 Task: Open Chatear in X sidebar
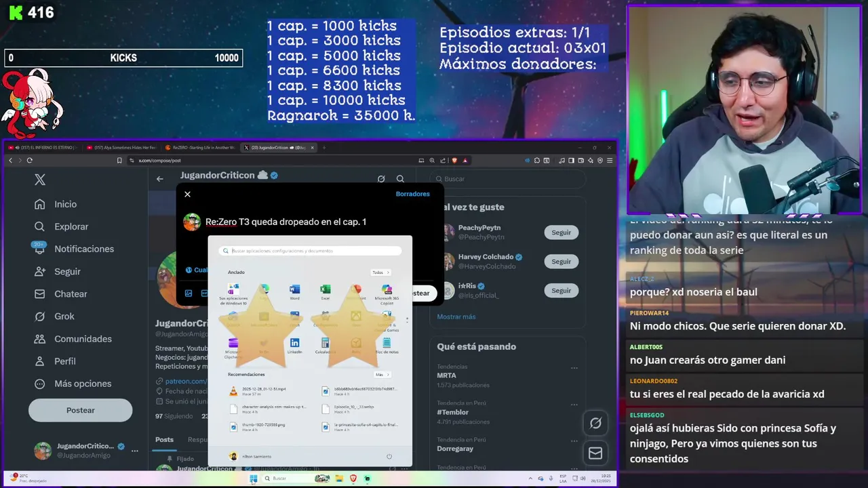pos(62,293)
